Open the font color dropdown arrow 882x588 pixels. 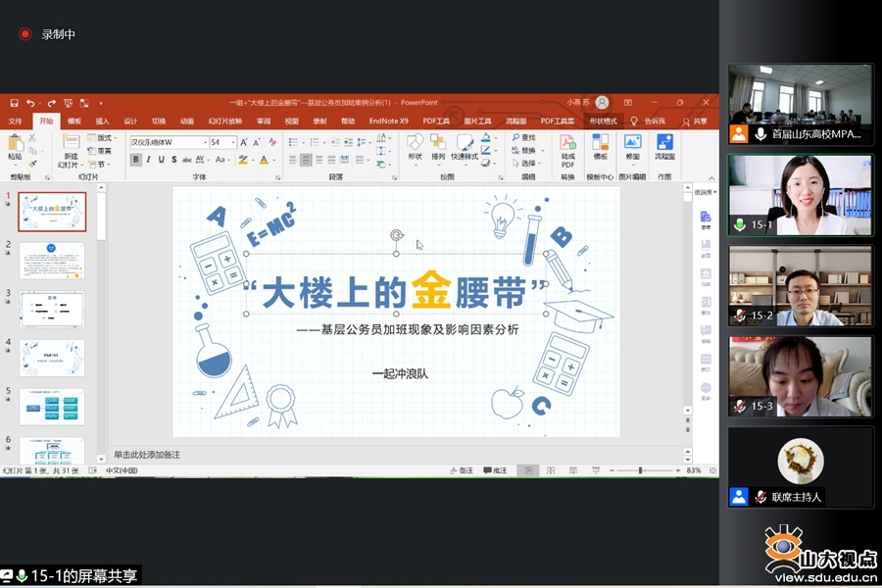pos(275,160)
